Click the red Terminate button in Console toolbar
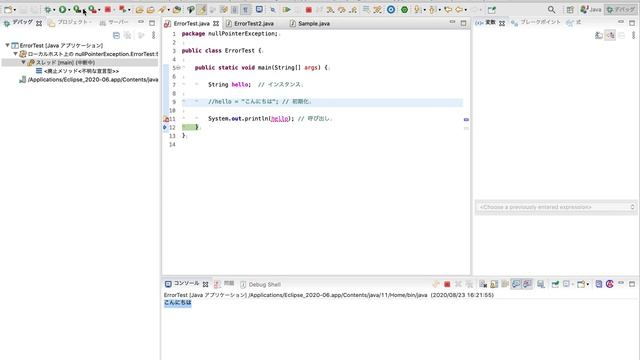The width and height of the screenshot is (640, 360). tap(447, 284)
